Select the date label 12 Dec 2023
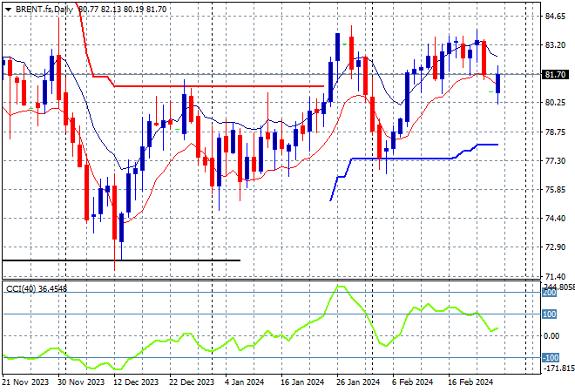Viewport: 575px width, 392px height. click(x=137, y=382)
